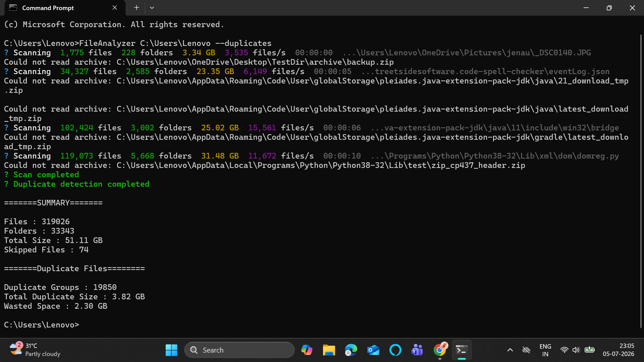This screenshot has width=644, height=362.
Task: Click the Command Prompt tab icon
Action: pyautogui.click(x=13, y=8)
